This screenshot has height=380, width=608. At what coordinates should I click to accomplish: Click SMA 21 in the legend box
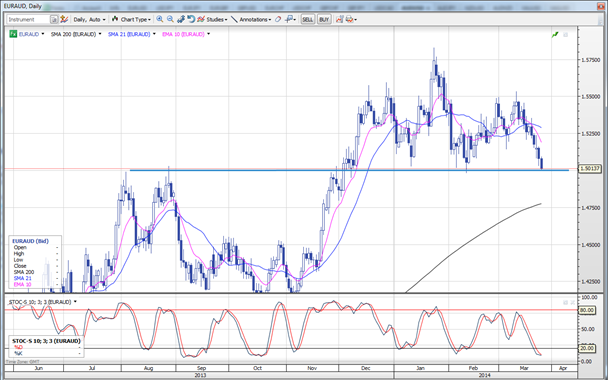(x=22, y=278)
